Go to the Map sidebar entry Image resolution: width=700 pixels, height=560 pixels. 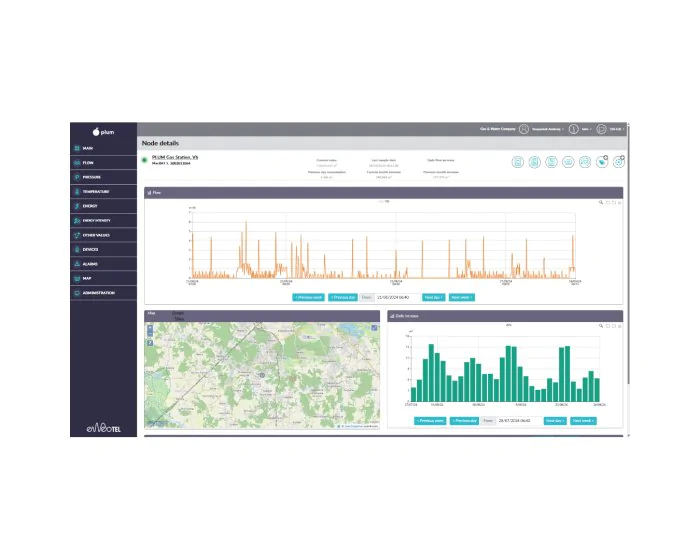(x=103, y=278)
